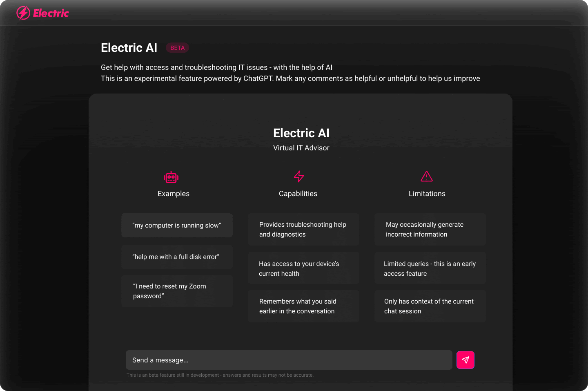Click the current chat session context card

430,306
